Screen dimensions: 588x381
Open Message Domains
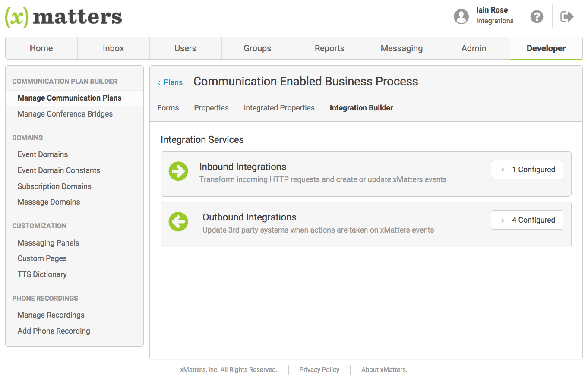tap(49, 202)
